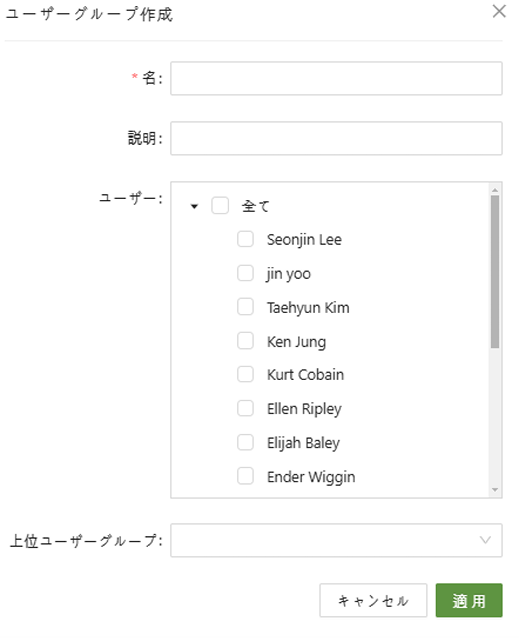Click the Elijah Baley name label

303,443
